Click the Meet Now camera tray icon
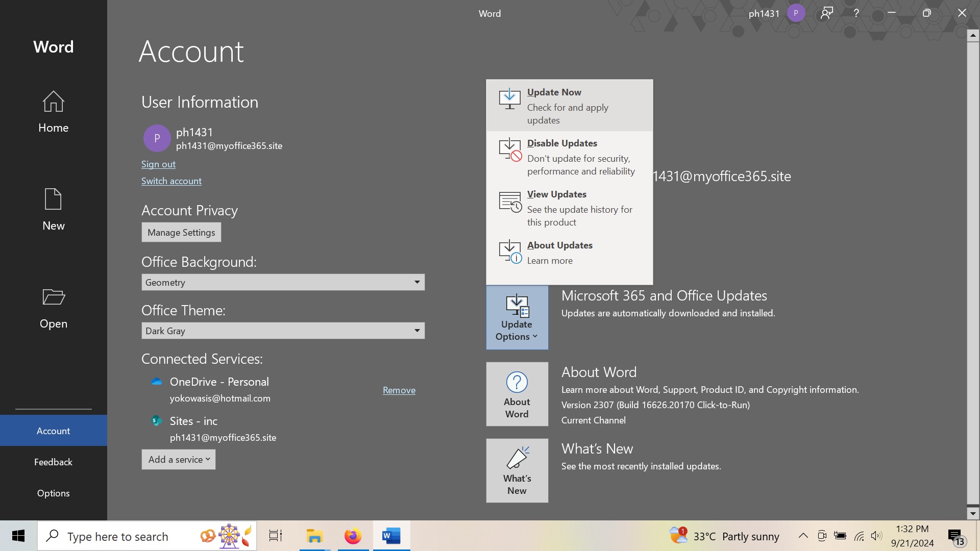The image size is (980, 551). click(822, 536)
